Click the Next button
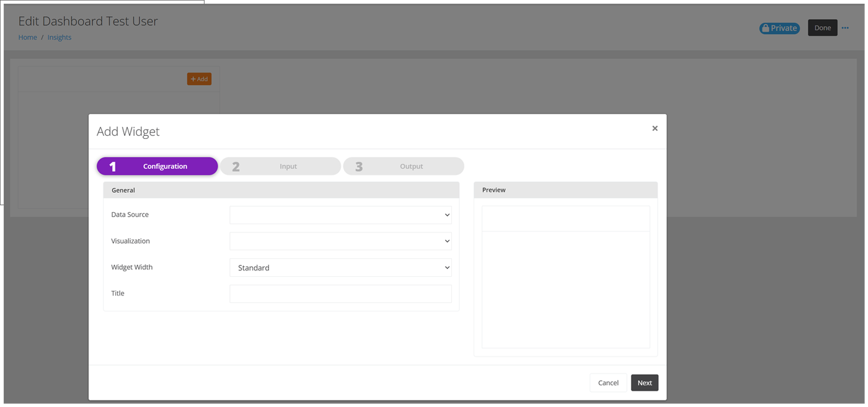This screenshot has width=868, height=407. (x=645, y=383)
